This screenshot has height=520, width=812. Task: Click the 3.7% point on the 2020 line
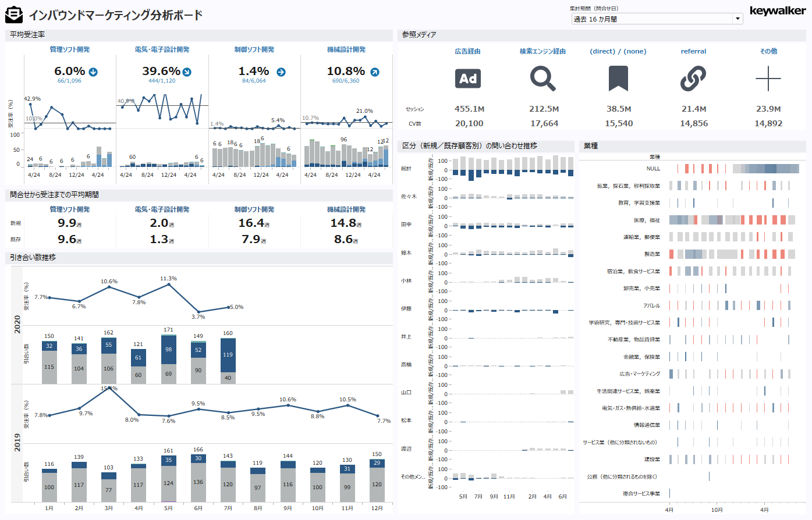198,312
